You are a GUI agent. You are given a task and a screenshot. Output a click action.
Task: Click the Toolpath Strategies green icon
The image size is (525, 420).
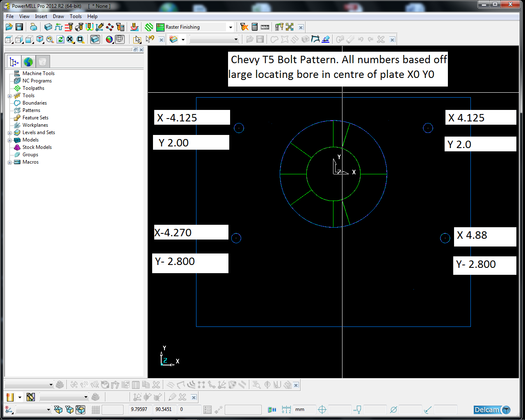tap(149, 27)
